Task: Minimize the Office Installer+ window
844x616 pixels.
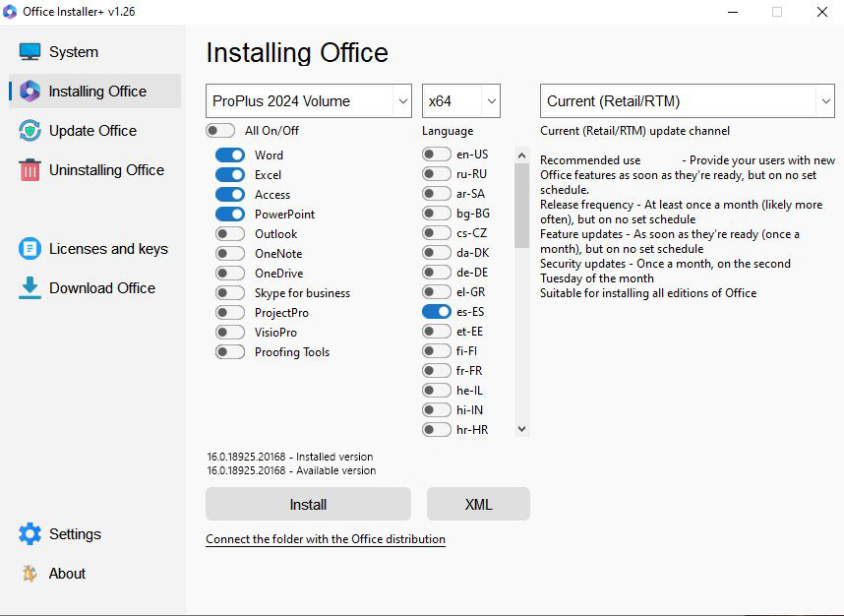Action: point(733,12)
